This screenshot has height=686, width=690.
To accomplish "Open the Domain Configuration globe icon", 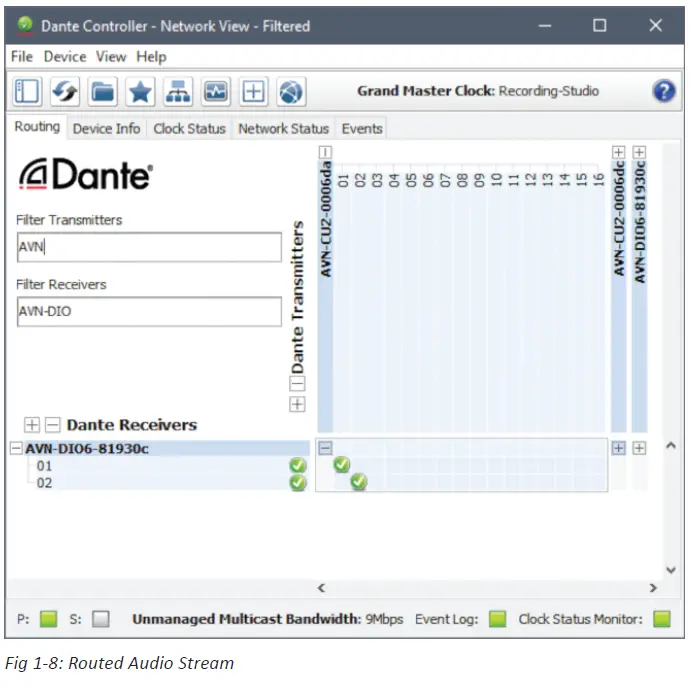I will [x=291, y=92].
